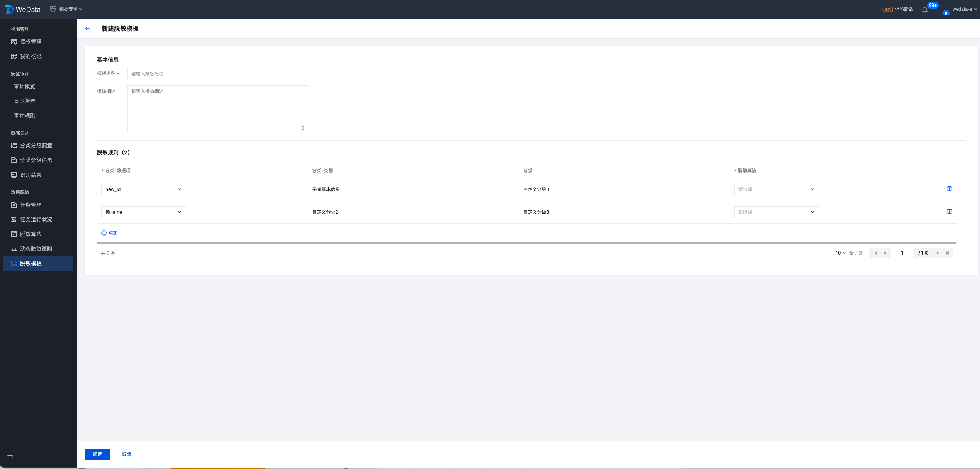The height and width of the screenshot is (469, 980).
Task: Open the new_id data item dropdown
Action: [x=143, y=189]
